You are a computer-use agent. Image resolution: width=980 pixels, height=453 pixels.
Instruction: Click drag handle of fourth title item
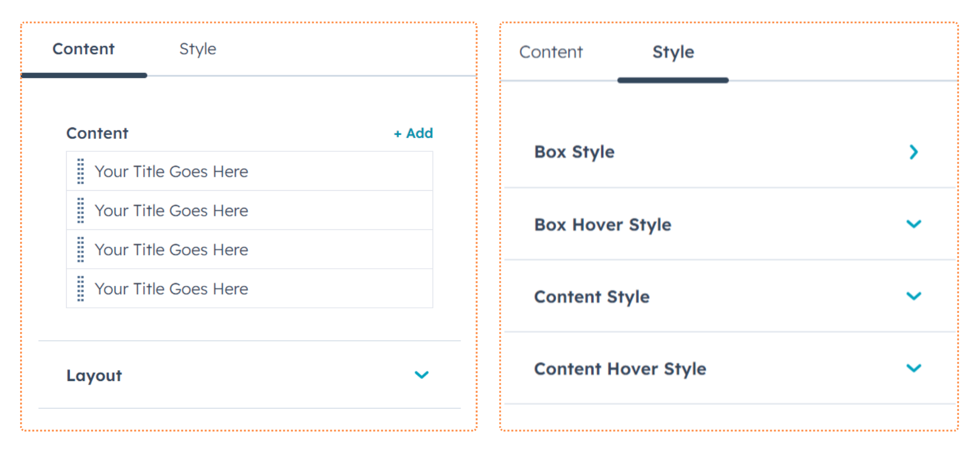[81, 289]
